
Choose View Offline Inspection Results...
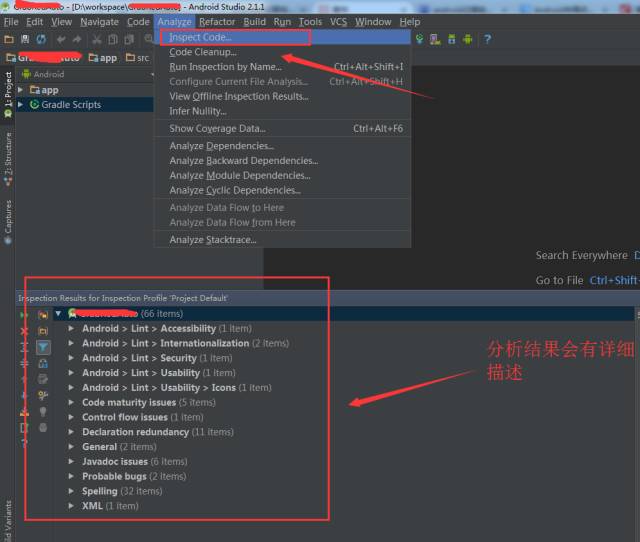click(282, 96)
